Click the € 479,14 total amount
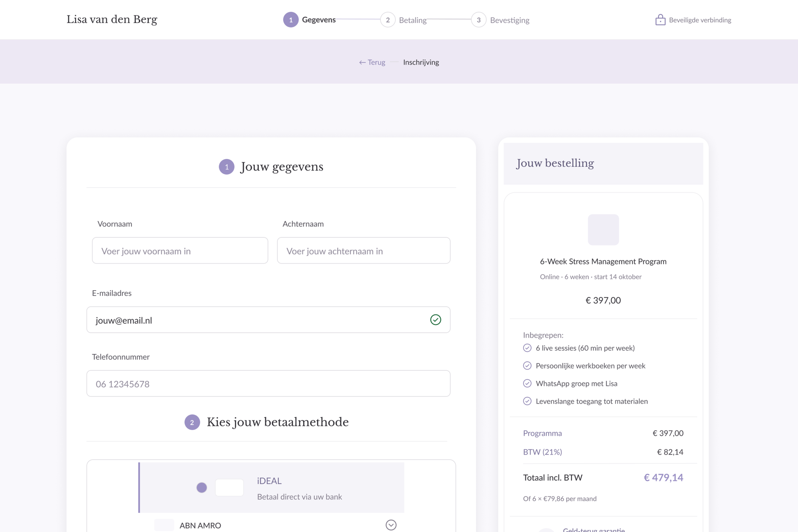Image resolution: width=798 pixels, height=532 pixels. [663, 478]
